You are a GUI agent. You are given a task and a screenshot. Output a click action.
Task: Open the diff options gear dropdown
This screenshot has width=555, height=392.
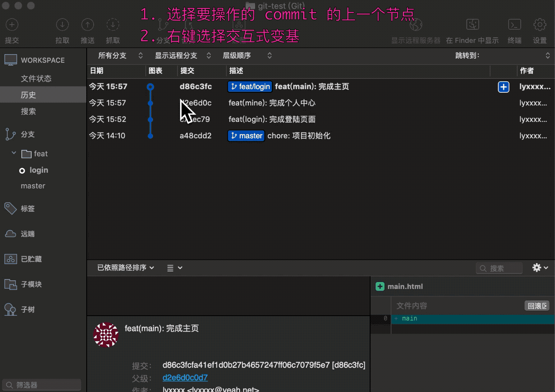(x=540, y=268)
